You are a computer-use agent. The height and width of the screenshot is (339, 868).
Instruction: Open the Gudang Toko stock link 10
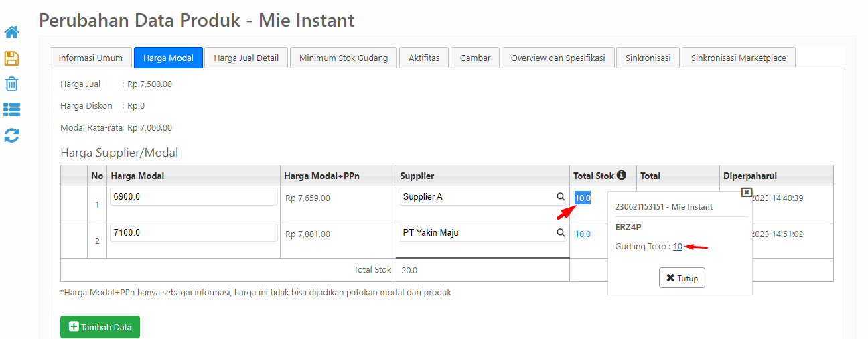[x=678, y=247]
